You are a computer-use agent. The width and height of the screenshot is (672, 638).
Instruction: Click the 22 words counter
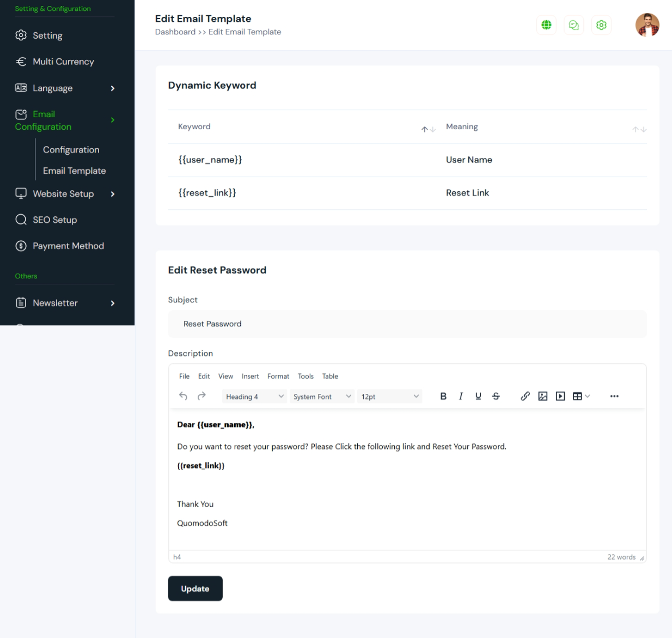[x=621, y=557]
